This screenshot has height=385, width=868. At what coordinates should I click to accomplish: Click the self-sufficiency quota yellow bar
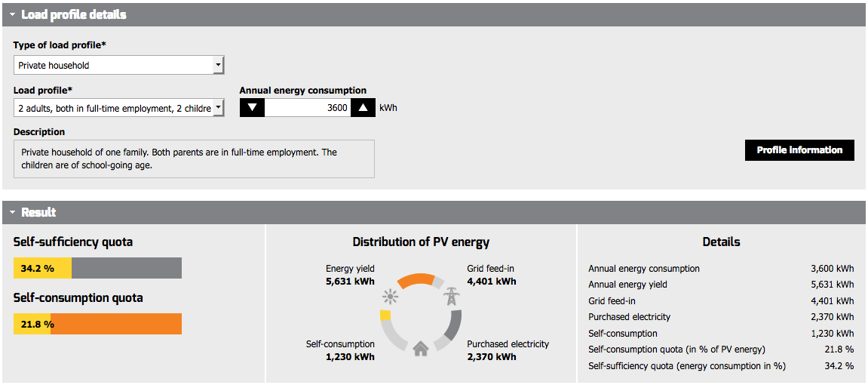[x=43, y=268]
